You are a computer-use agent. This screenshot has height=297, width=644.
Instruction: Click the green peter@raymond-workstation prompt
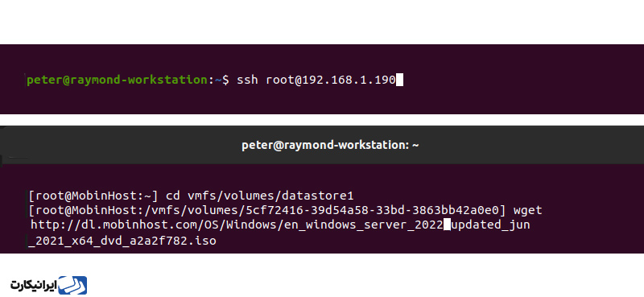tap(117, 80)
